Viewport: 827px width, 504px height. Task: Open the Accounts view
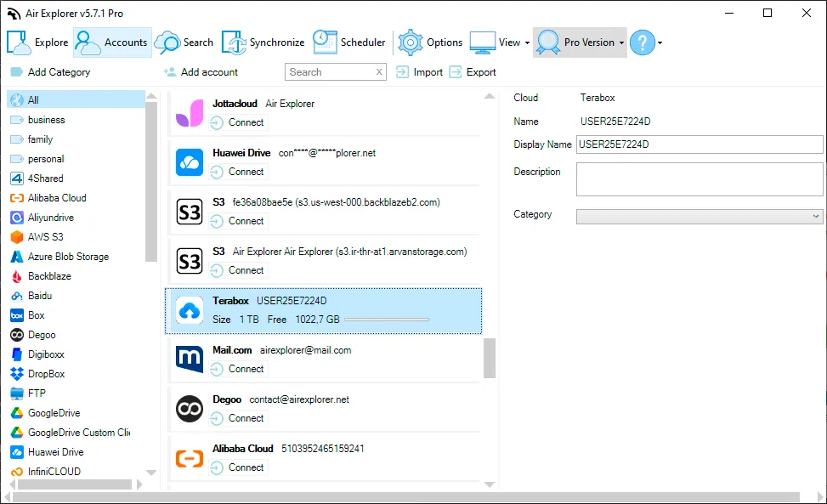tap(112, 42)
